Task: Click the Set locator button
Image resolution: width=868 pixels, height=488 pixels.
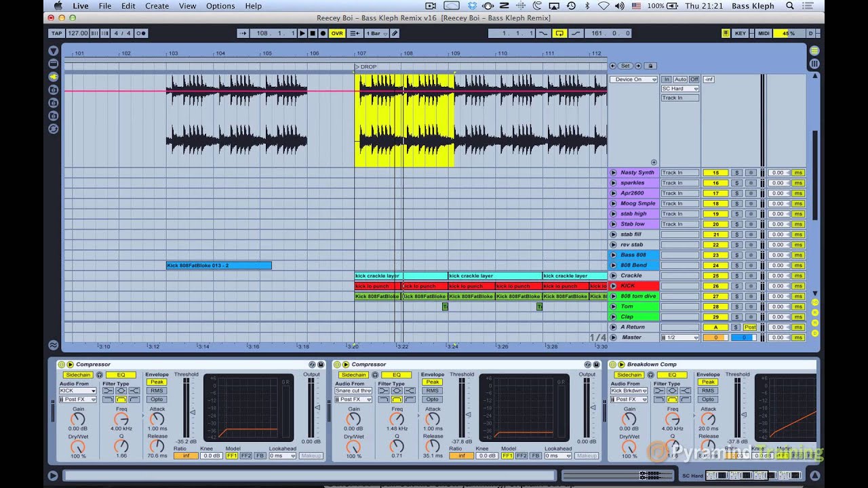Action: click(625, 66)
